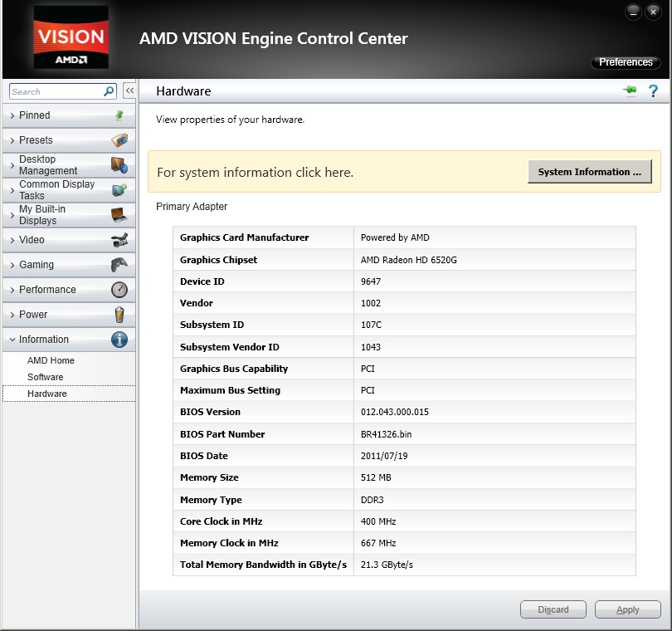Click the Vendor value 1002

(371, 303)
